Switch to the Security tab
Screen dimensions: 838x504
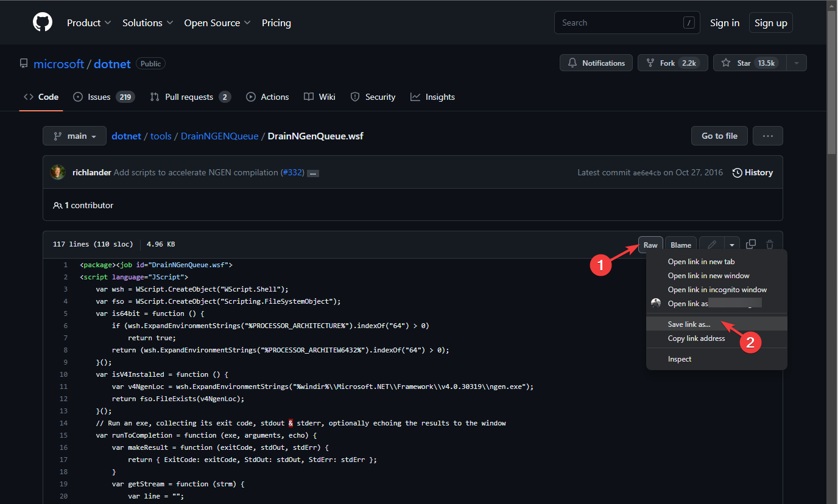tap(373, 97)
